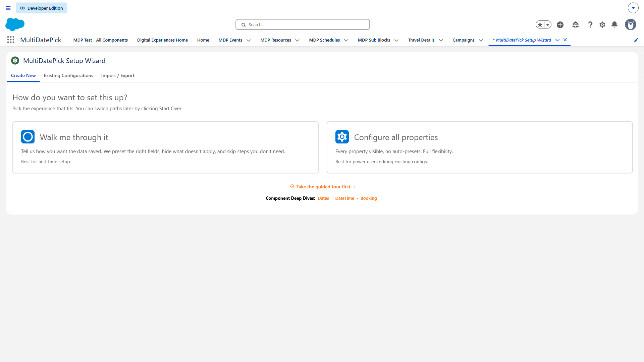Open the MDP Events tab
Image resolution: width=644 pixels, height=362 pixels.
[x=230, y=40]
